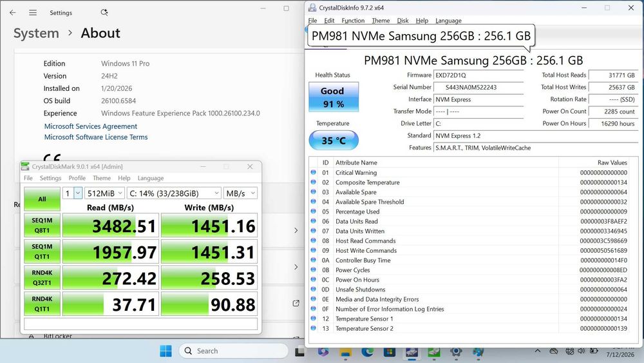Image resolution: width=644 pixels, height=363 pixels.
Task: Click the status dot for Temperature Sensor 2
Action: pos(314,328)
